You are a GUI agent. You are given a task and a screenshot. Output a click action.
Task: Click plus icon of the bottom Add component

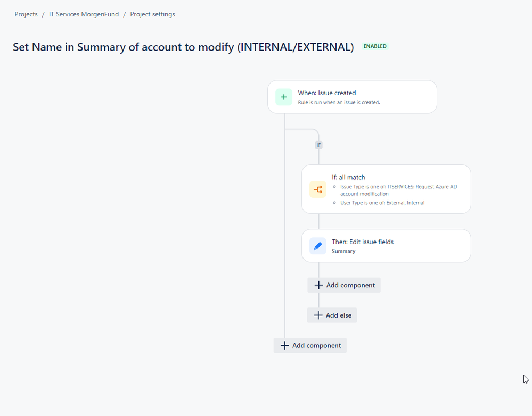[x=285, y=345]
